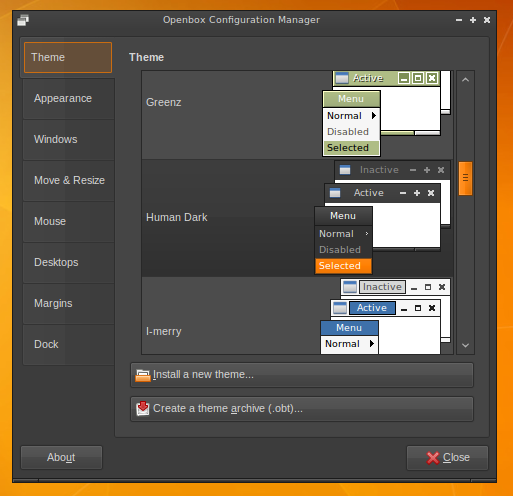513x496 pixels.
Task: Select the Greenz theme row
Action: (297, 115)
